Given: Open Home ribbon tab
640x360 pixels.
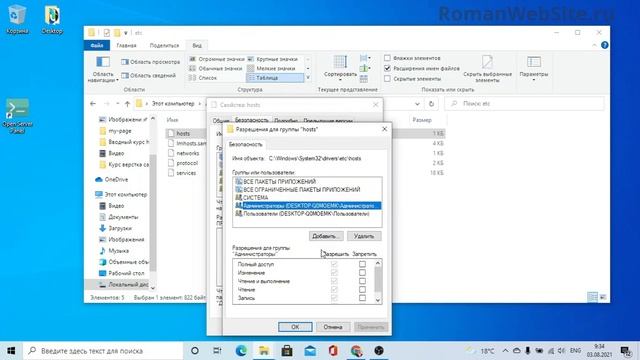Looking at the screenshot, I should [127, 45].
